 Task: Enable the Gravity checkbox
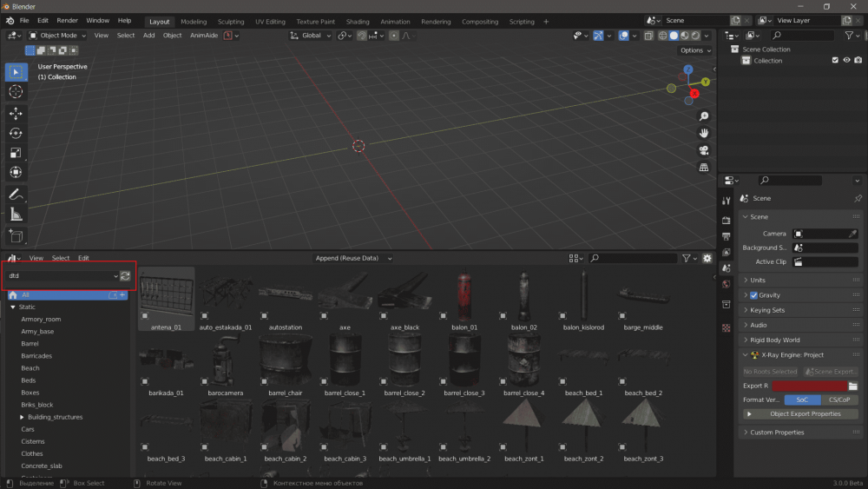coord(753,295)
